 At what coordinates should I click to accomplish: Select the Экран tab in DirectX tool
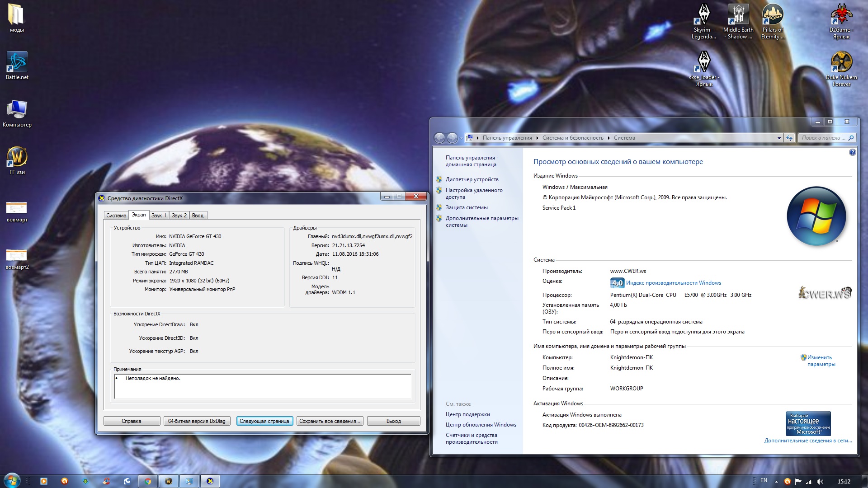139,215
